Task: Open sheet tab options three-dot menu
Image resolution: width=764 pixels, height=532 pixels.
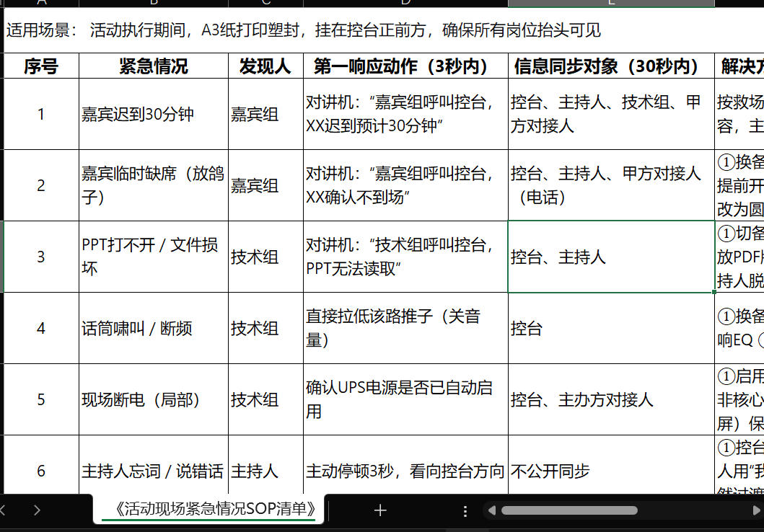Action: coord(465,510)
